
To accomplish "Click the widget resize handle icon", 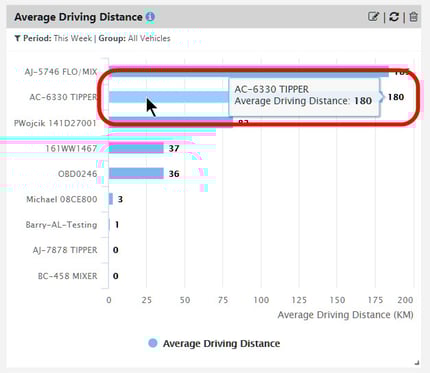I will (416, 363).
